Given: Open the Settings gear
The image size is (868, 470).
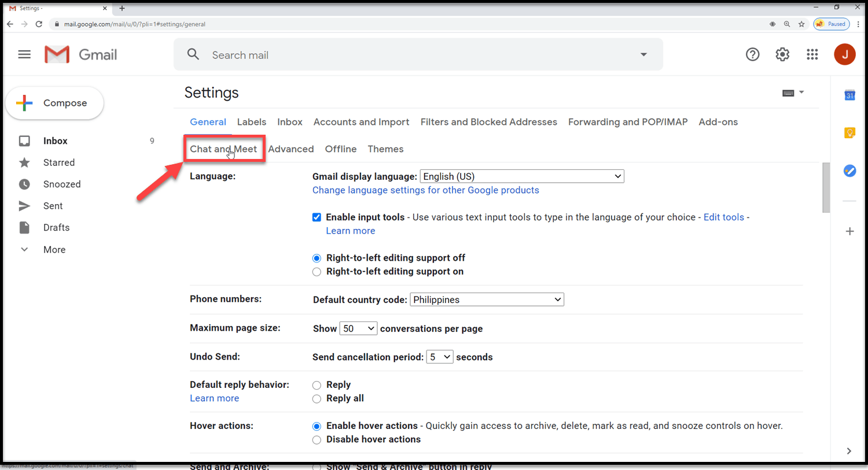Looking at the screenshot, I should tap(782, 54).
